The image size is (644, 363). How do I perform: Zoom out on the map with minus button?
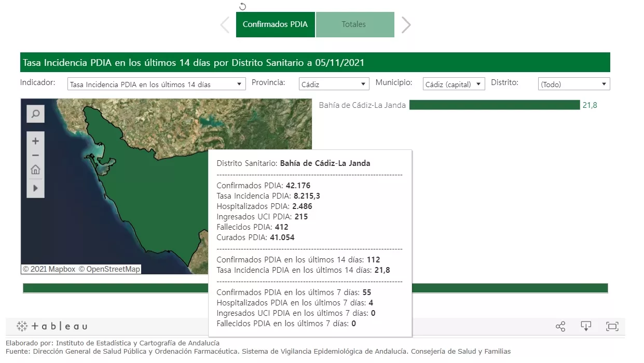click(35, 155)
